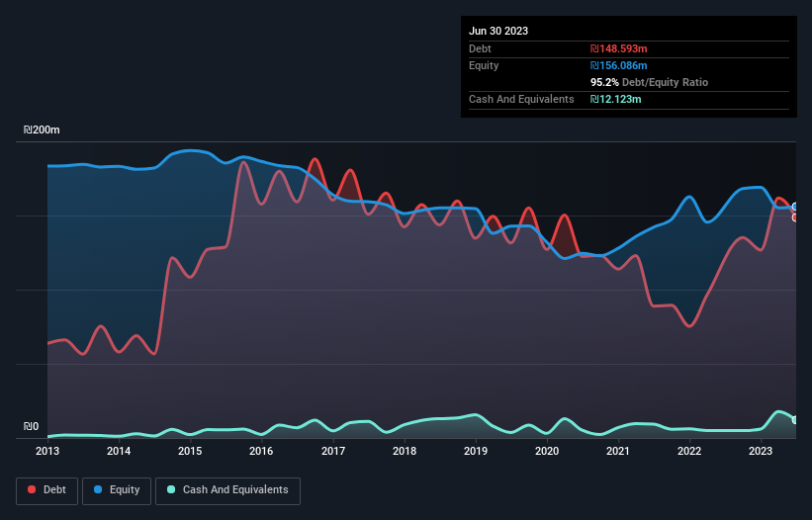This screenshot has width=812, height=520.
Task: Click the 2023 x-axis label
Action: click(761, 451)
